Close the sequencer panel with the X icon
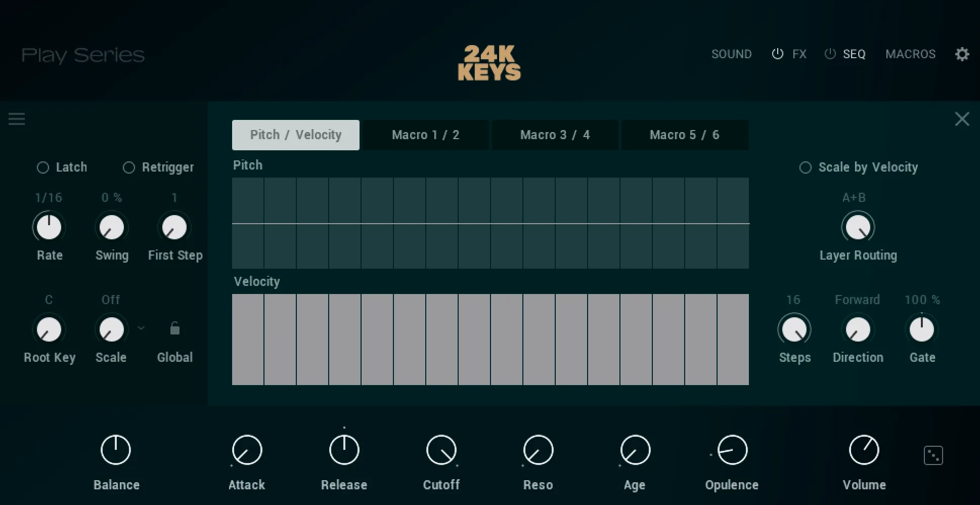Screen dimensions: 980x505 point(962,119)
